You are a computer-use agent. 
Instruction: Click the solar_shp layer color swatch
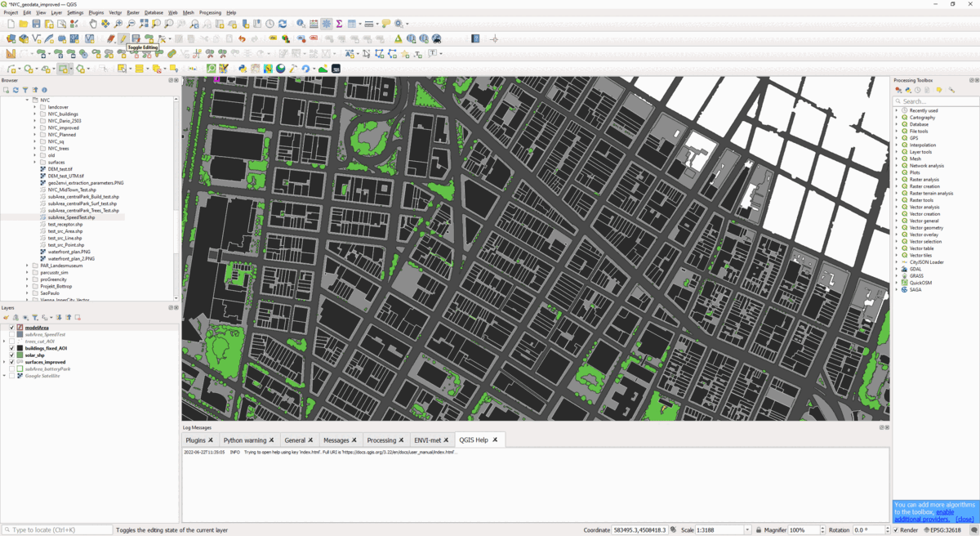20,355
